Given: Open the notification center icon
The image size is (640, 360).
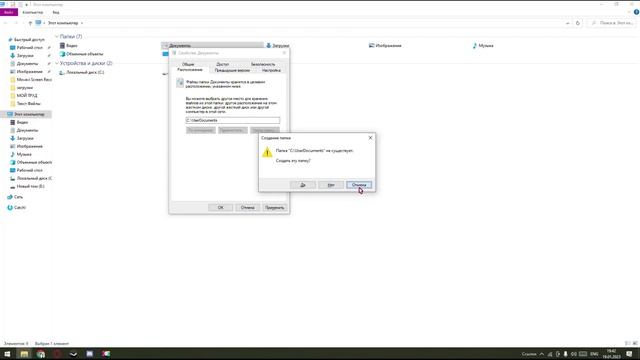Looking at the screenshot, I should 629,354.
